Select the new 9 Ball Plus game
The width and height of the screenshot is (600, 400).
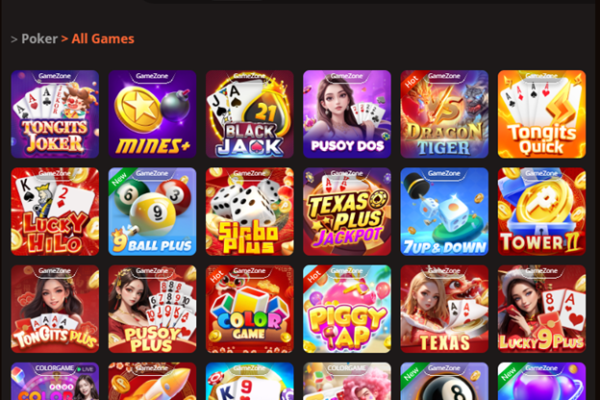[152, 211]
